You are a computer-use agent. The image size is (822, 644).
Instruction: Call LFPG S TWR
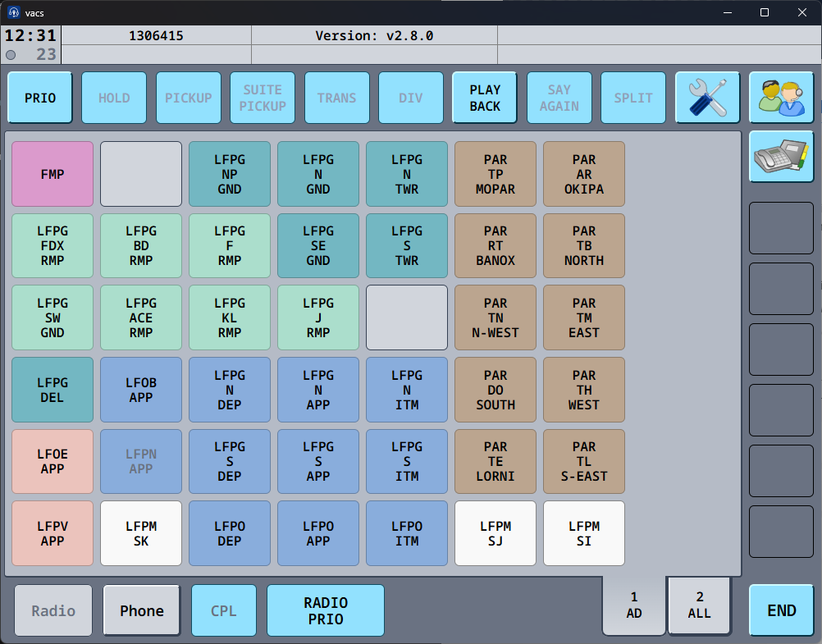point(407,245)
